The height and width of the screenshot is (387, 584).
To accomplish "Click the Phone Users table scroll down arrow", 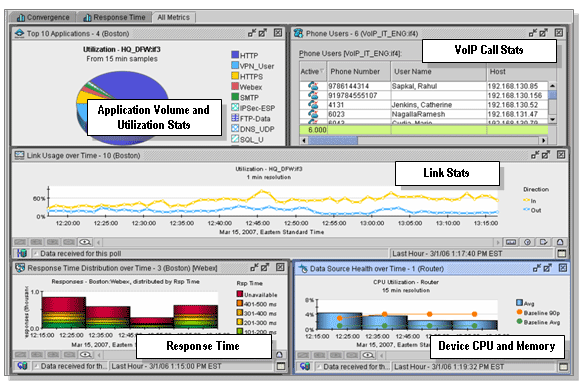I will point(552,119).
